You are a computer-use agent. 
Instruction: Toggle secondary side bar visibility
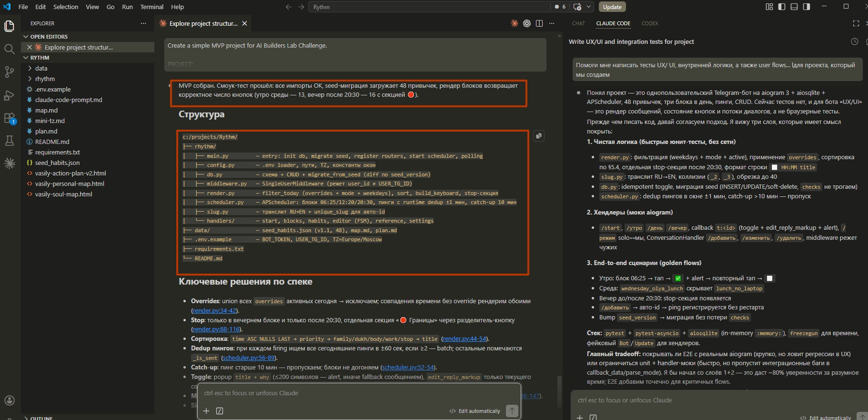(807, 7)
